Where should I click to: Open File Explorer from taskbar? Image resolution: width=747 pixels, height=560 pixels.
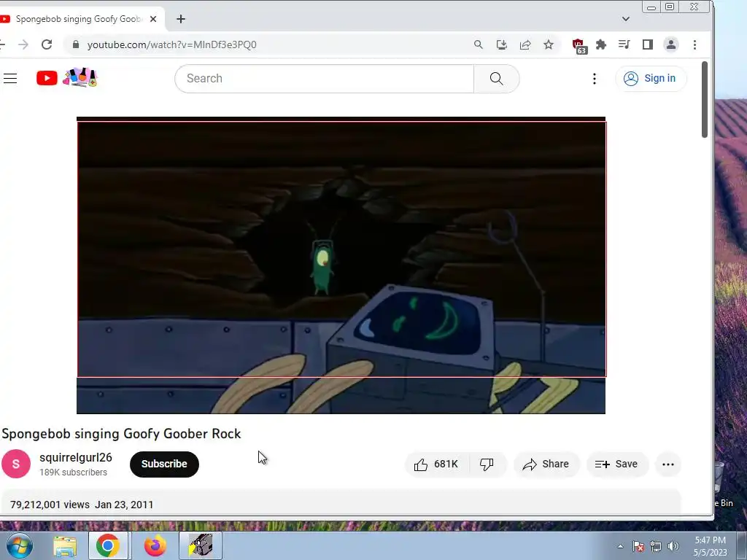[65, 546]
